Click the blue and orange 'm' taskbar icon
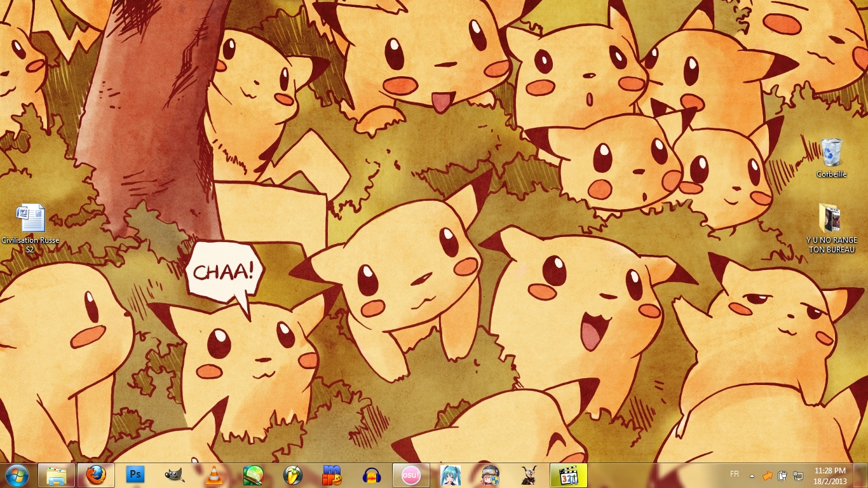This screenshot has height=488, width=868. point(332,475)
